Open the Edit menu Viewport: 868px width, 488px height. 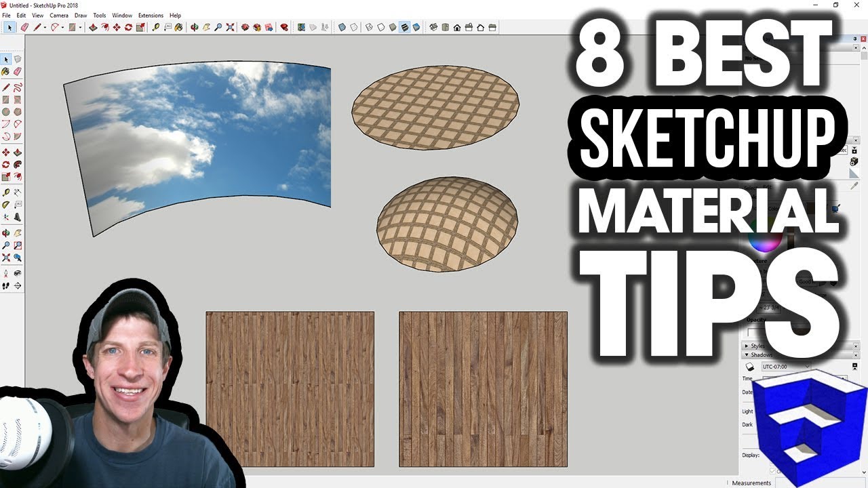(22, 15)
